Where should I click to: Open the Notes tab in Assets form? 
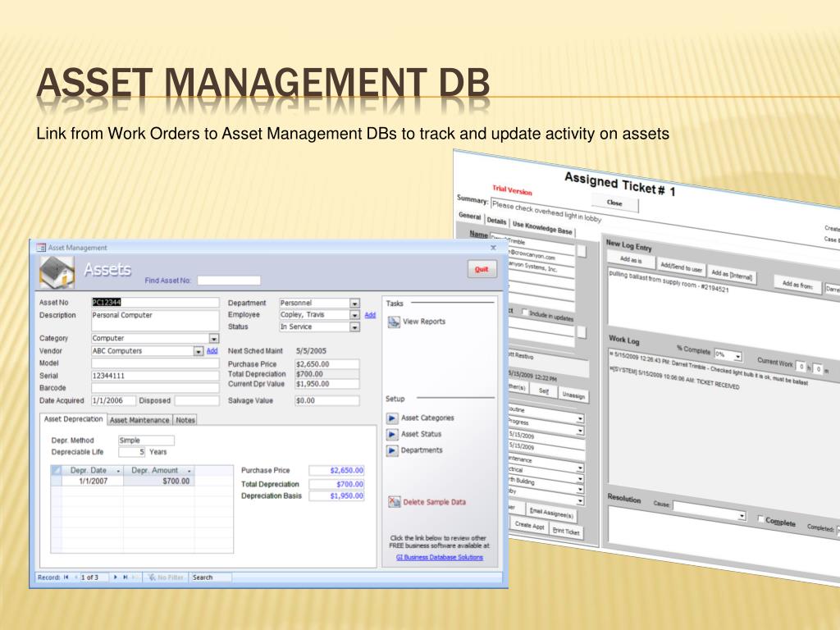point(185,421)
